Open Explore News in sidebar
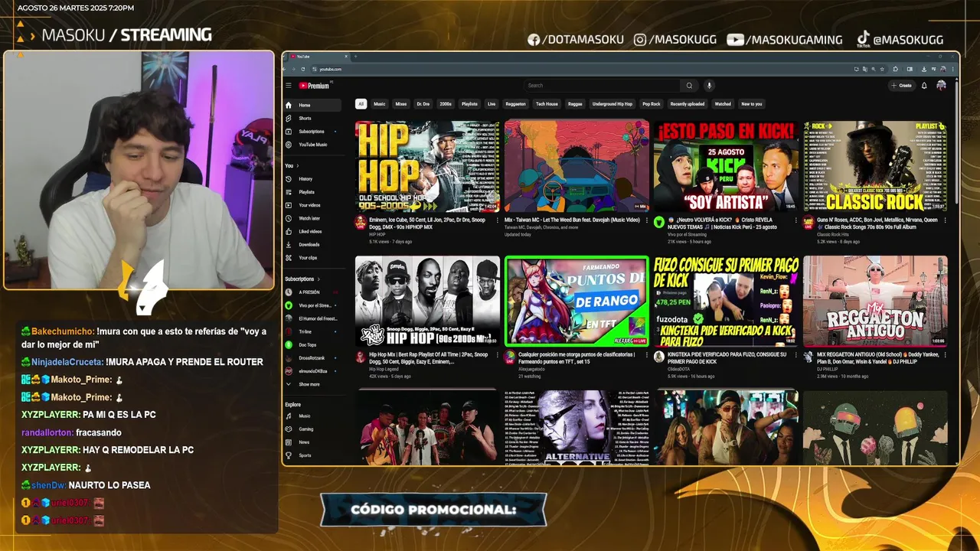This screenshot has height=551, width=980. (x=312, y=442)
